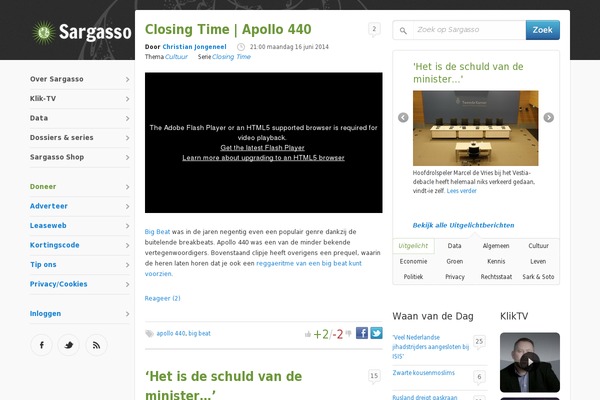
Task: Open reggaeritme van een big beat link
Action: point(309,263)
